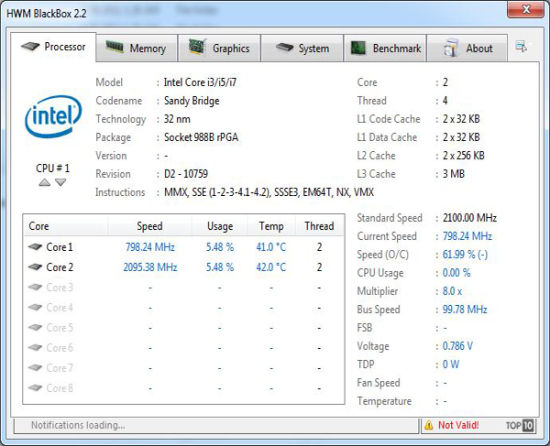
Task: Click the Not Valid! status text
Action: click(458, 425)
